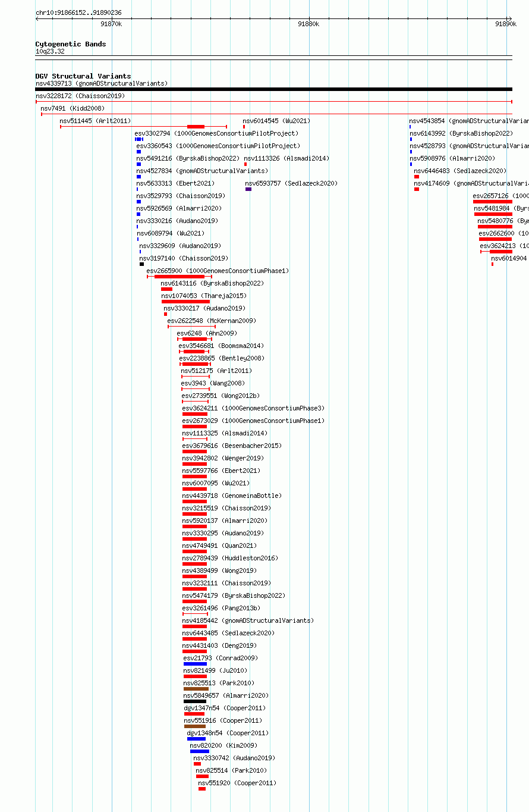Click nsv6014545 (Wu2021) label

pos(276,121)
